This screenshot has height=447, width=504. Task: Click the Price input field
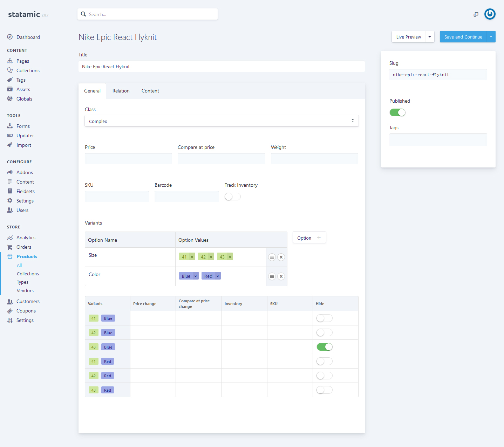coord(128,159)
